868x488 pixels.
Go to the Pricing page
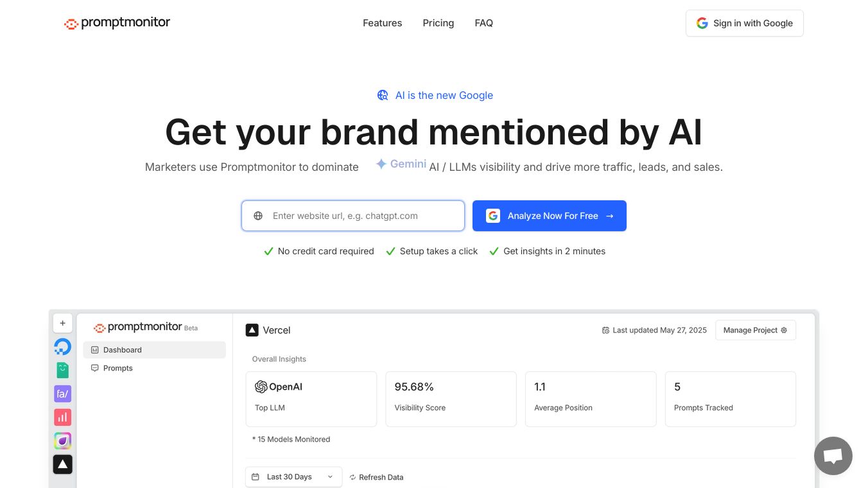(x=438, y=23)
